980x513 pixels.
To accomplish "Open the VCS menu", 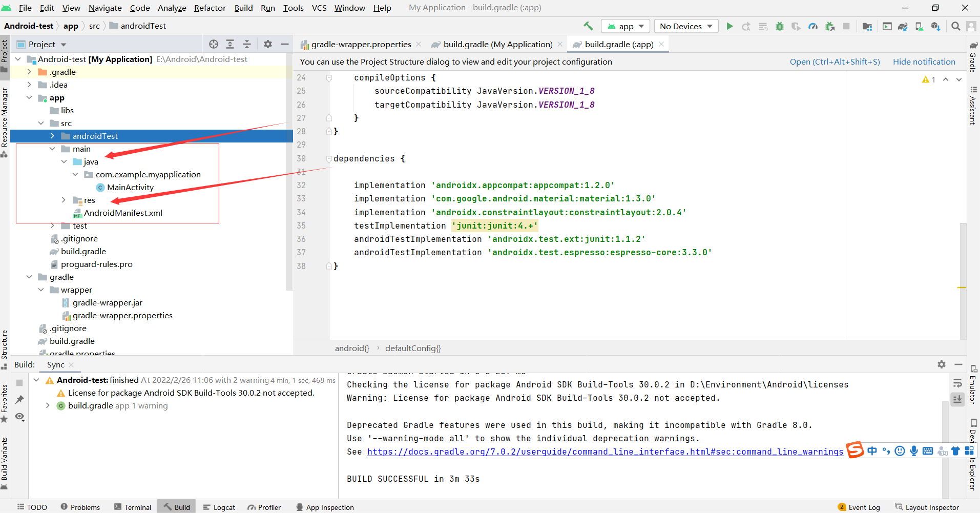I will [x=319, y=8].
